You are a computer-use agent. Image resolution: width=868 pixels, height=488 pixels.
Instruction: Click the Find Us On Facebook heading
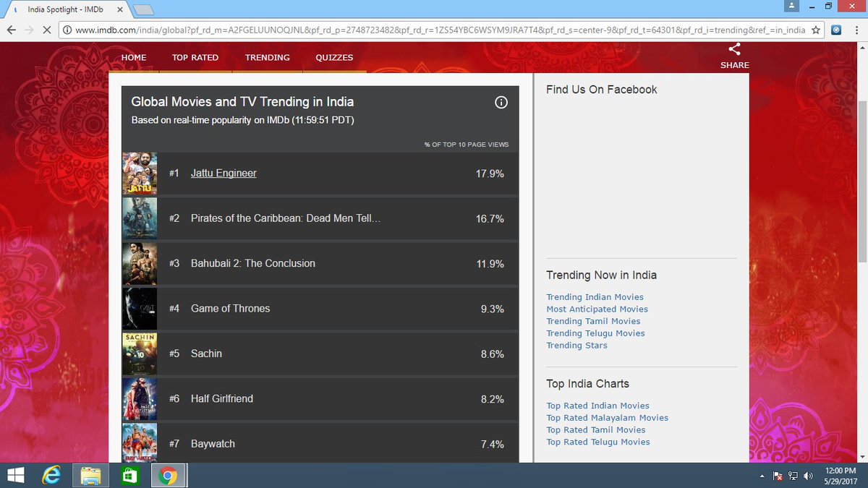click(x=601, y=90)
